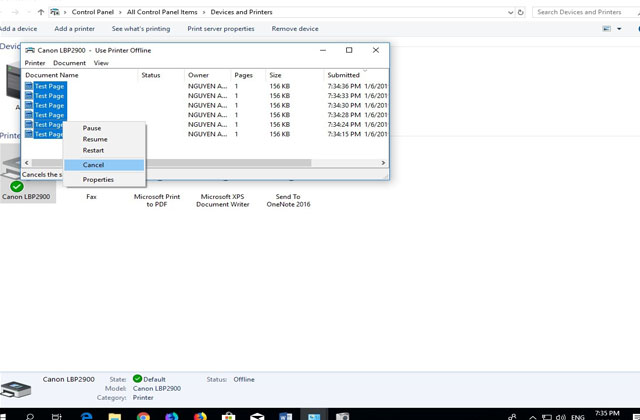Open Microsoft Word from taskbar
This screenshot has width=640, height=420.
click(x=285, y=416)
